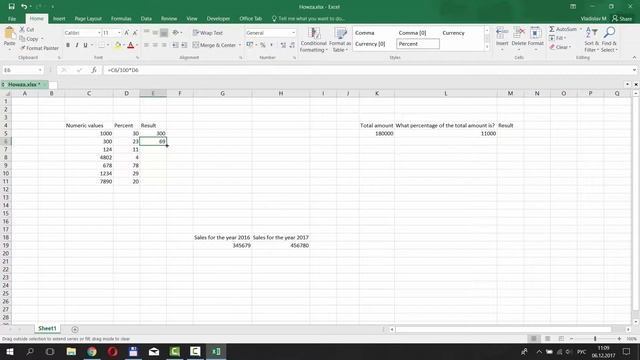Apply the Accounting Number Format icon
This screenshot has width=640, height=360.
[250, 45]
